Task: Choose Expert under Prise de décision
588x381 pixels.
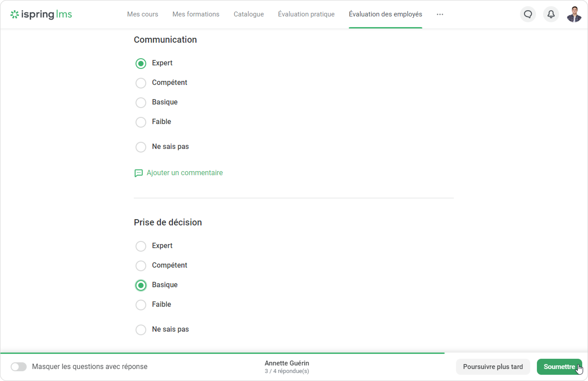Action: (141, 246)
